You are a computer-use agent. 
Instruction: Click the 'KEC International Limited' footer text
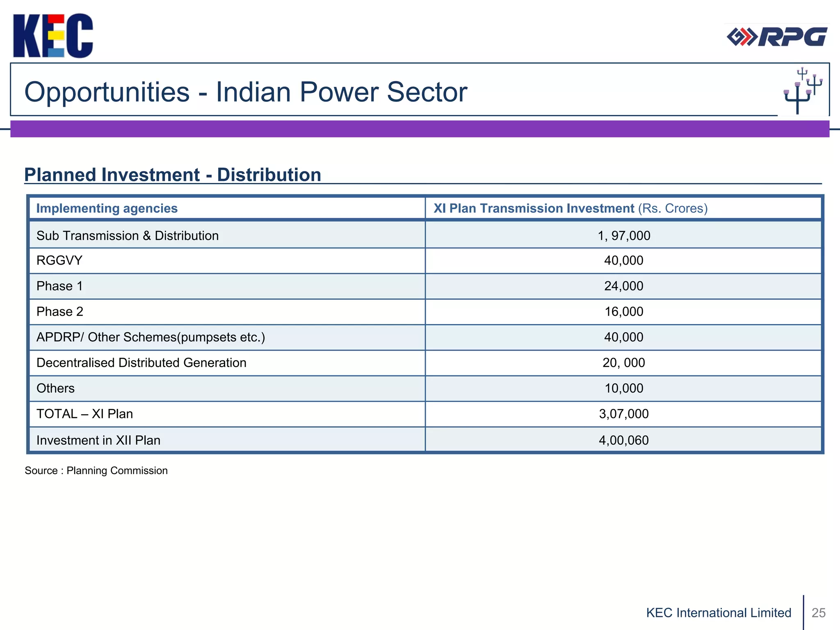719,613
